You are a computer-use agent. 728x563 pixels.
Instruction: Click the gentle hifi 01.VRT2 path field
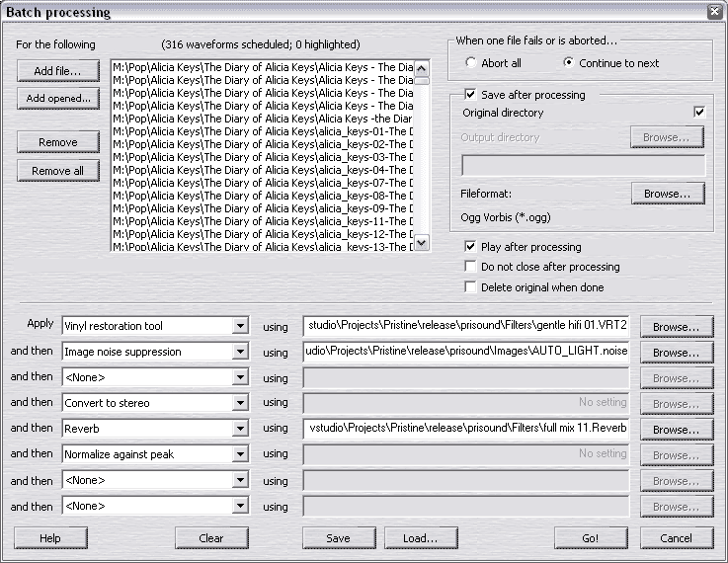(x=466, y=326)
